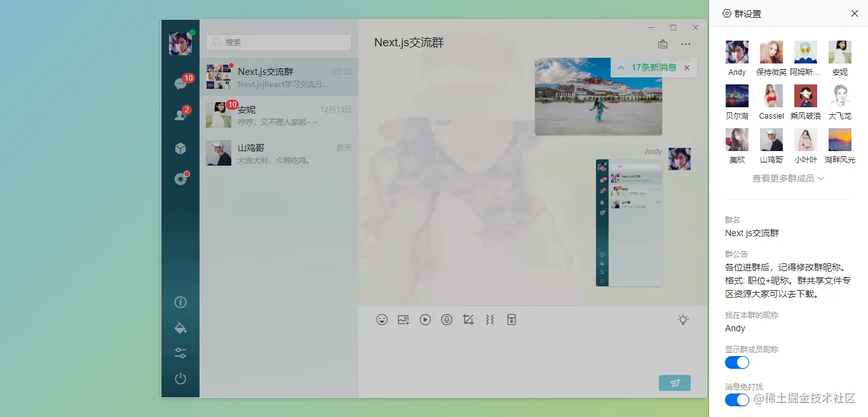This screenshot has width=868, height=417.
Task: Click the user profile avatar at sidebar top
Action: 180,44
